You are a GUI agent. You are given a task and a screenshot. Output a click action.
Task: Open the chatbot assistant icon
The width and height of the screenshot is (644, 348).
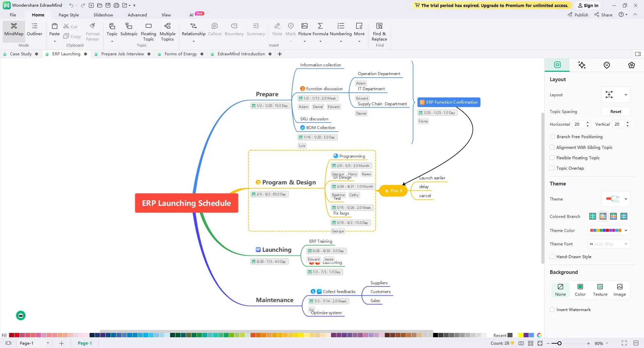coord(21,315)
